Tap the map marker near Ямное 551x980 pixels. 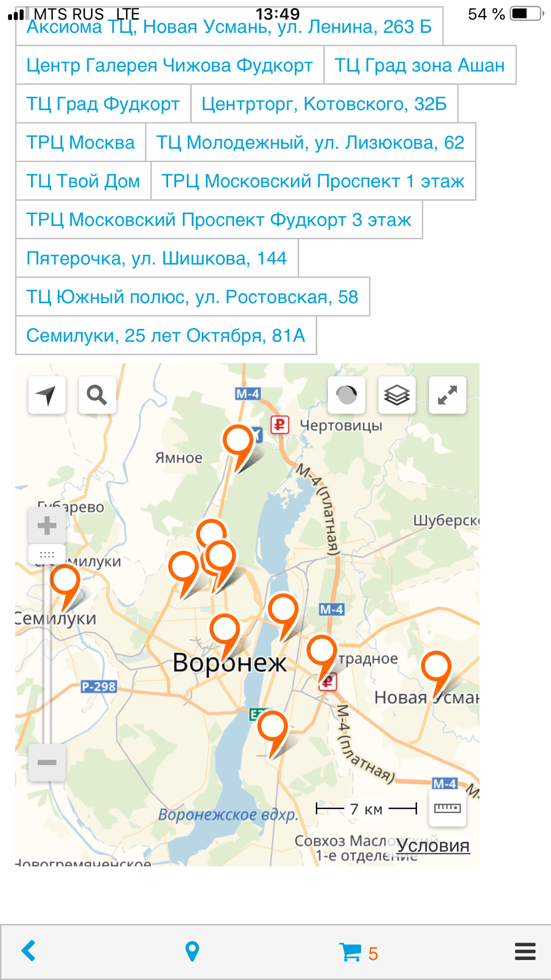[238, 441]
